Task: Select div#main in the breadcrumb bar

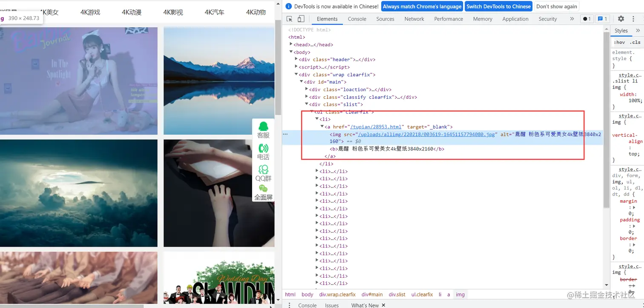Action: 372,294
